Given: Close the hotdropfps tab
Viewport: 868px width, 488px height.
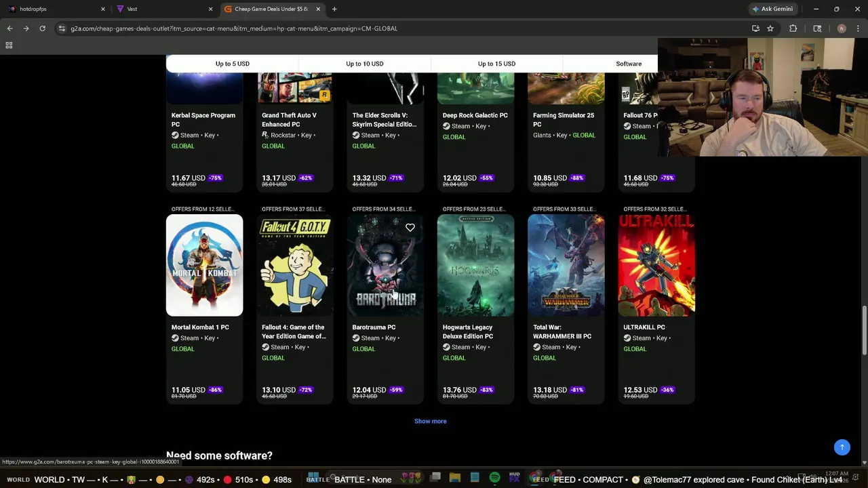Looking at the screenshot, I should coord(103,9).
